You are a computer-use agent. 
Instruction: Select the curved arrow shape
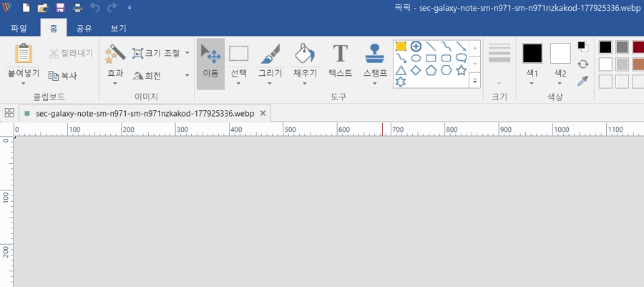click(401, 58)
